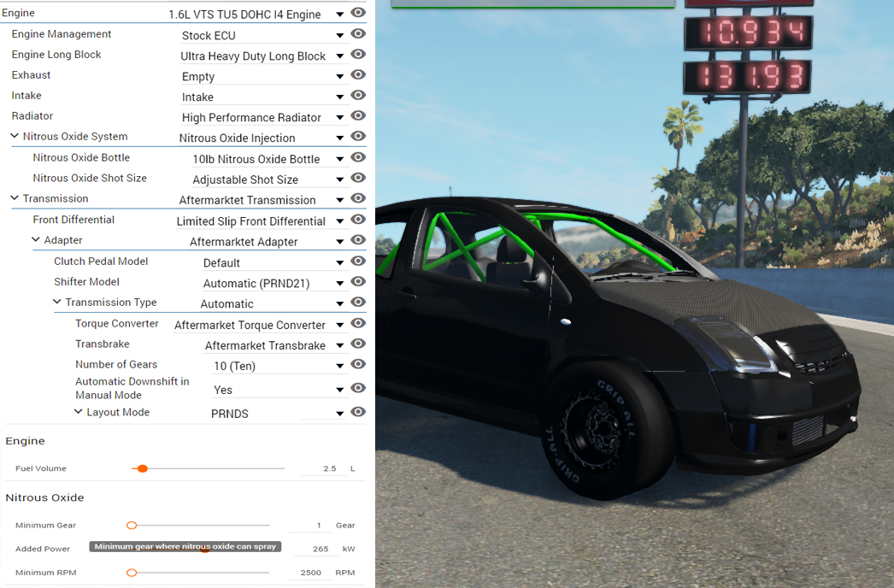Toggle visibility eye for Engine row

point(358,13)
